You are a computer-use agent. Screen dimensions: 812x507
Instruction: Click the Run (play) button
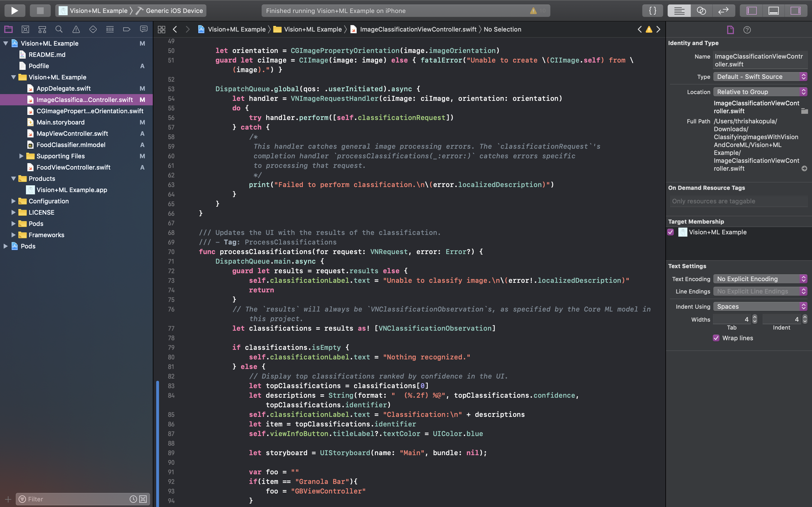point(14,11)
